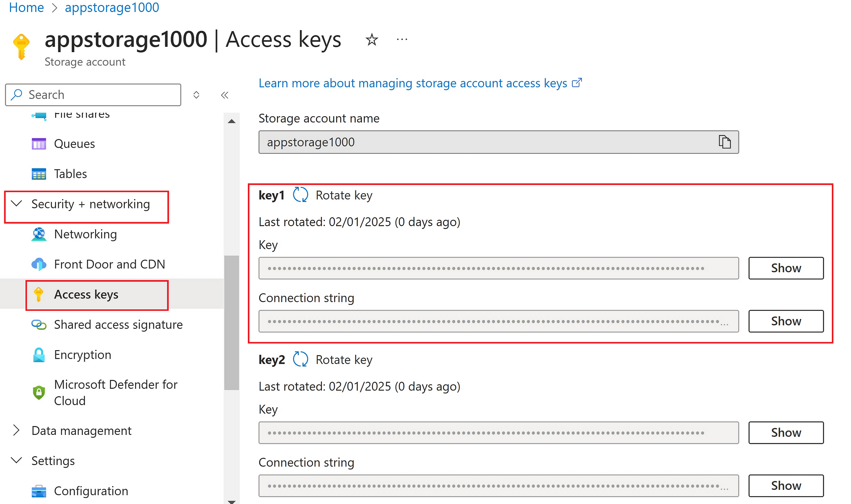Open the Configuration settings item

click(x=91, y=491)
